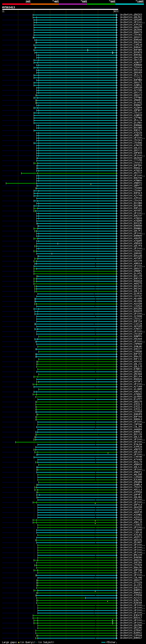
Task: Click the white query bar under AV563413
Action: tap(60, 10)
